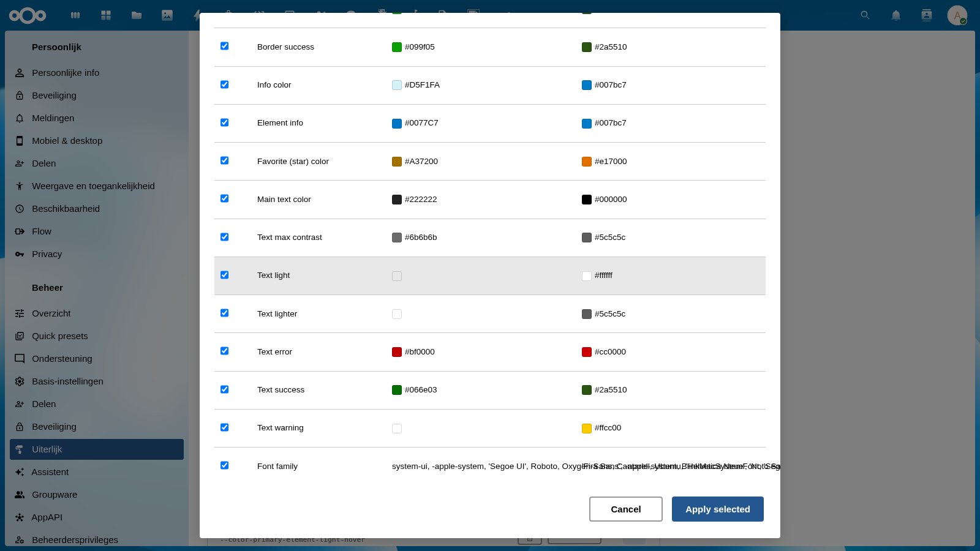
Task: Click the lock icon beside personal Beveiliging
Action: pos(20,96)
